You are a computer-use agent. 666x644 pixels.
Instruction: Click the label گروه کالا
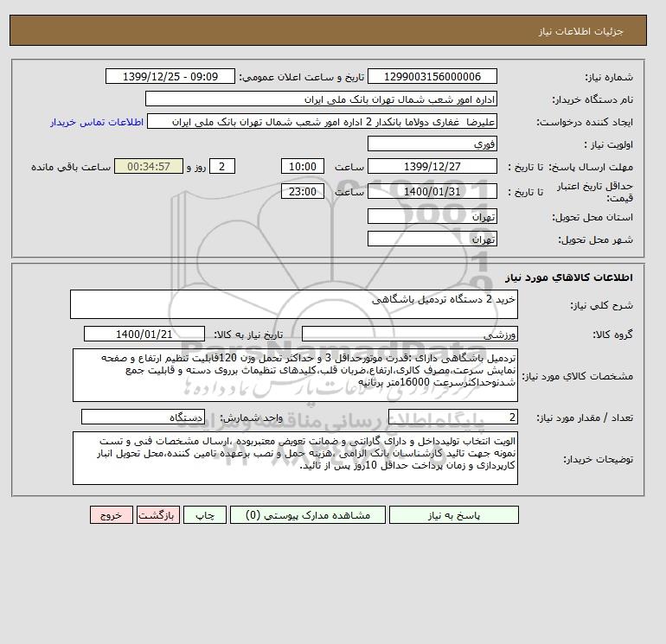click(612, 335)
